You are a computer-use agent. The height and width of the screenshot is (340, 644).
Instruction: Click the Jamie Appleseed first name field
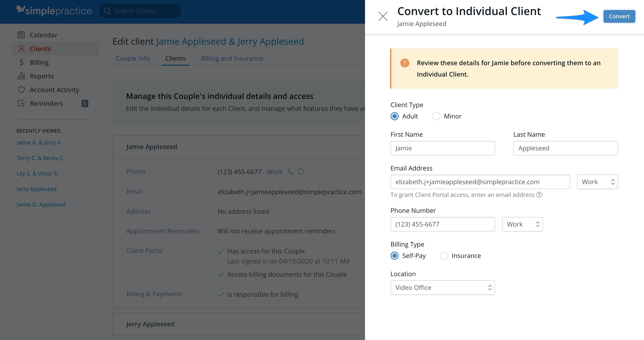pyautogui.click(x=443, y=148)
